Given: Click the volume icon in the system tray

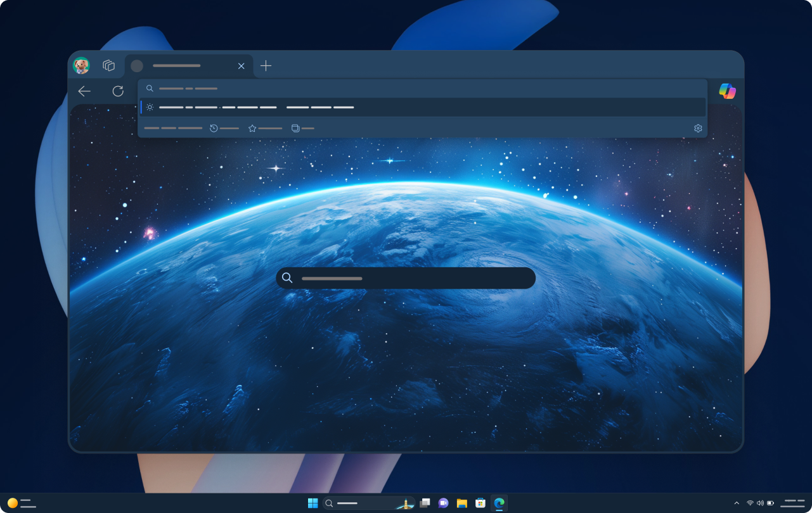Looking at the screenshot, I should click(760, 503).
